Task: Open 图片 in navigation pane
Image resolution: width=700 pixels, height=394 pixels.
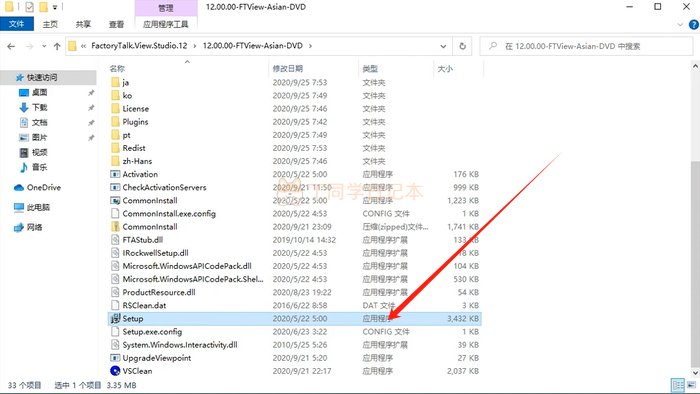Action: [x=39, y=137]
